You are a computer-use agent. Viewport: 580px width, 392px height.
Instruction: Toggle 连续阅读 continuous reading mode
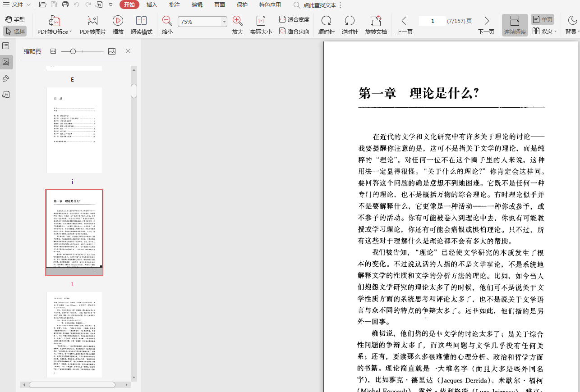point(515,25)
